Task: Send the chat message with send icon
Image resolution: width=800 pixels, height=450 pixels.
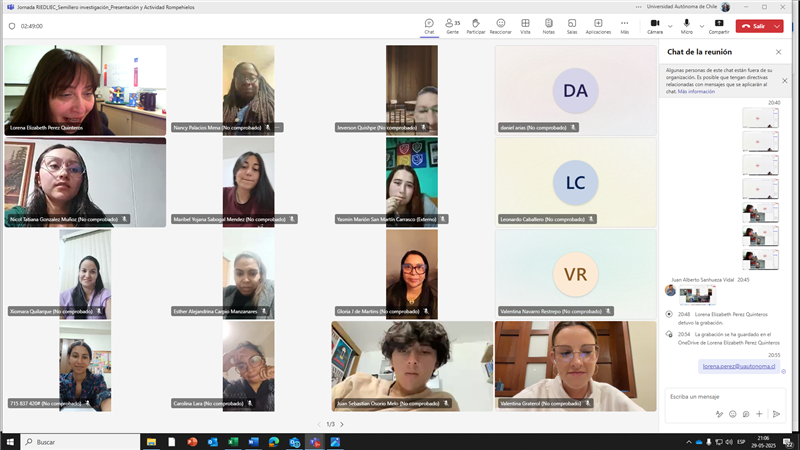Action: (x=777, y=414)
